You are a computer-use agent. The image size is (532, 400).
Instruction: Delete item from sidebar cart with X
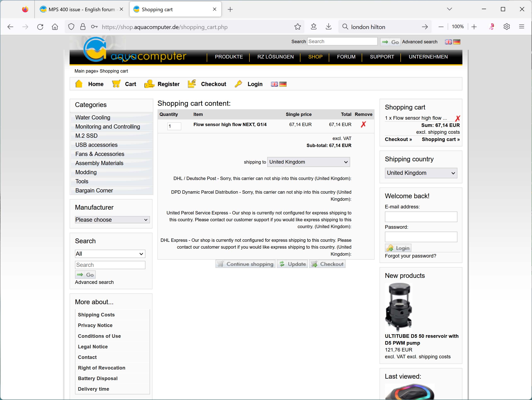point(457,118)
